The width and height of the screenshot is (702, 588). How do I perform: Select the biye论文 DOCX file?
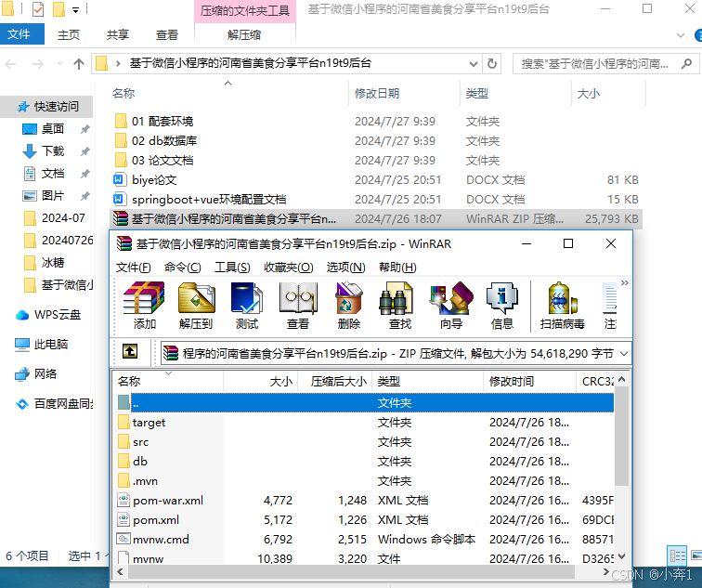point(154,180)
